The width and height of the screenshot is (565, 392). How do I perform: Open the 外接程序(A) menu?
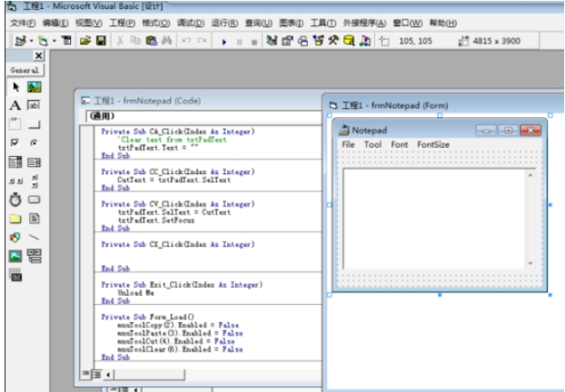364,23
